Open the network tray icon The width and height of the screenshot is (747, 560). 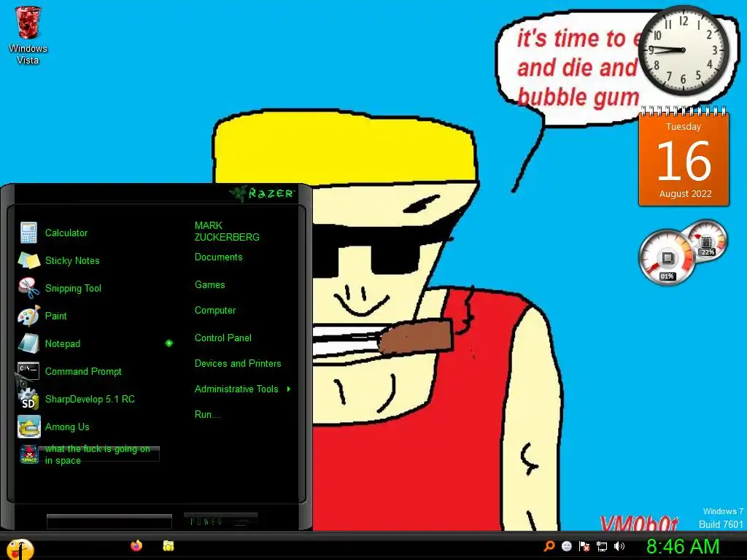602,546
